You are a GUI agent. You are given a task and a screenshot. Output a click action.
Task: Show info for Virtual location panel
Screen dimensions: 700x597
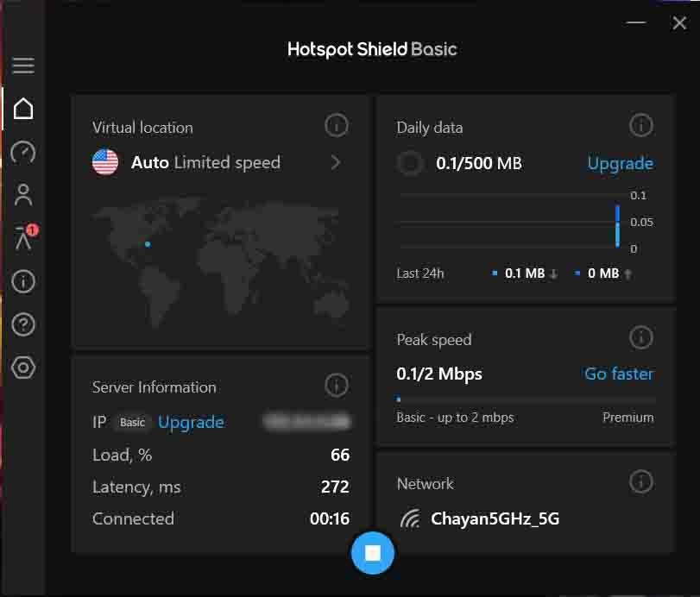pos(336,125)
